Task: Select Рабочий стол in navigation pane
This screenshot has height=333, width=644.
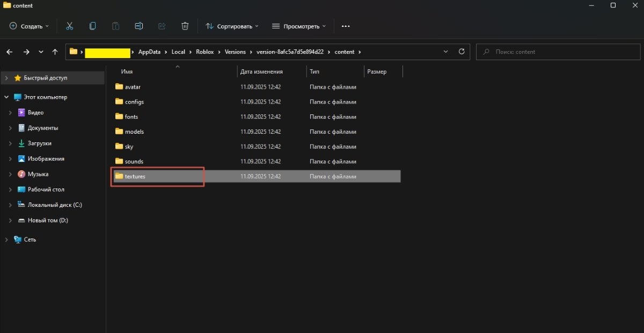Action: pos(47,190)
